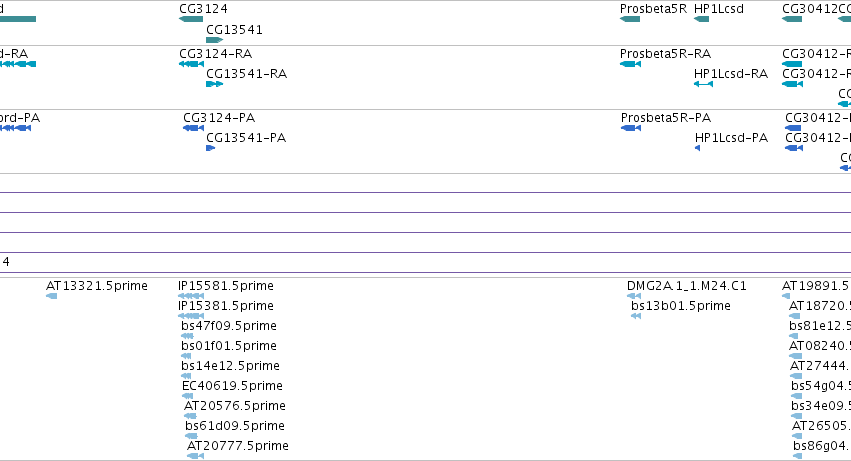Click the CG3124-PA protein label
Image resolution: width=851 pixels, height=461 pixels.
pyautogui.click(x=219, y=118)
